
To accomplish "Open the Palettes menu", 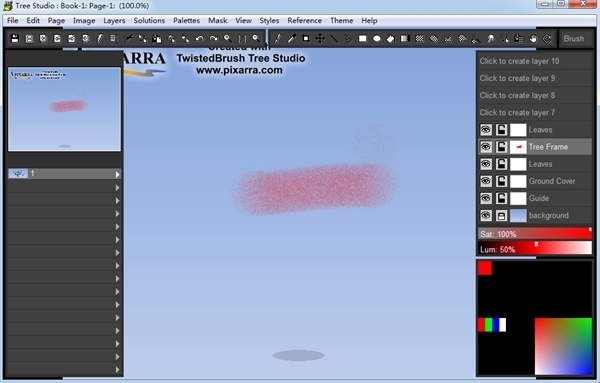I will tap(186, 21).
